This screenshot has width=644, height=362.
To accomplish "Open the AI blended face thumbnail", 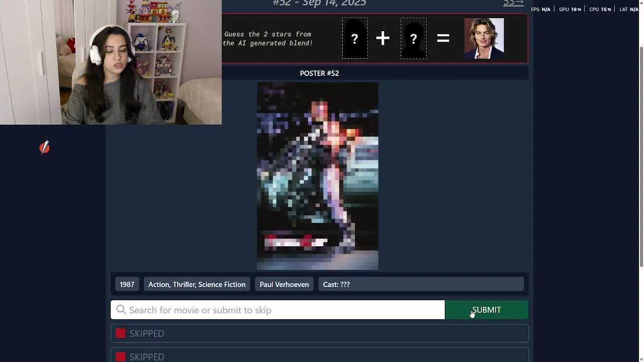I will (484, 38).
